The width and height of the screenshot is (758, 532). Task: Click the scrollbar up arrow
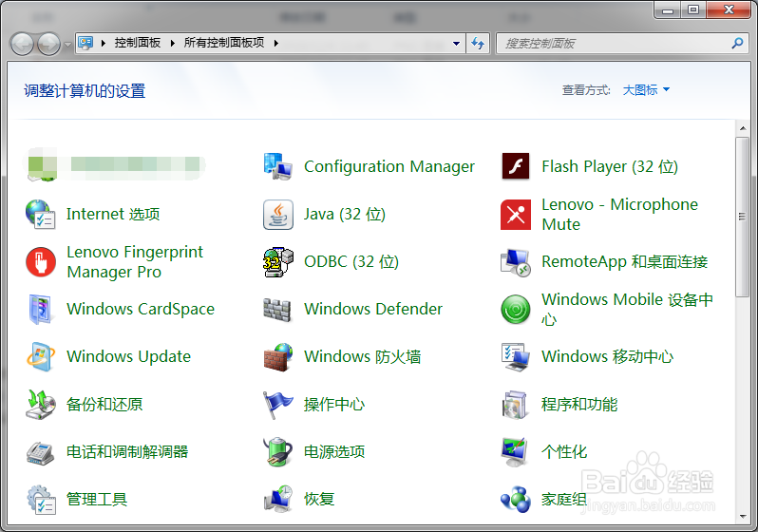[x=742, y=128]
